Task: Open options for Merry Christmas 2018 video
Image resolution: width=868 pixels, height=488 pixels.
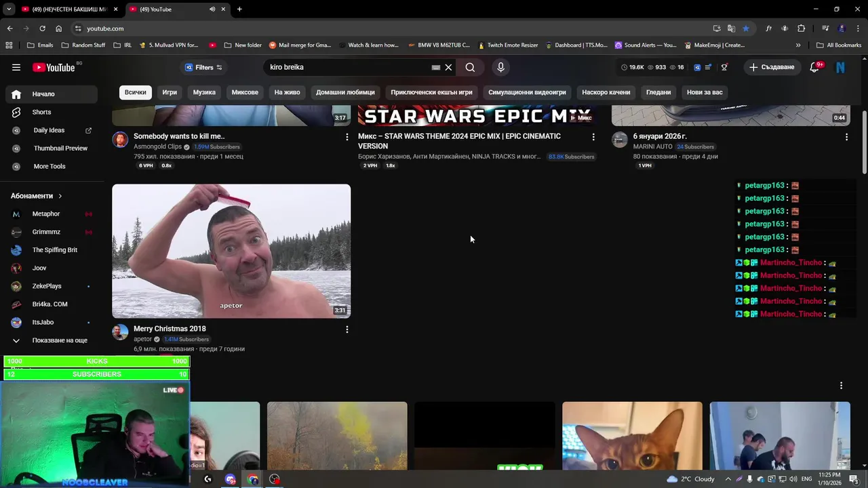Action: [x=347, y=329]
